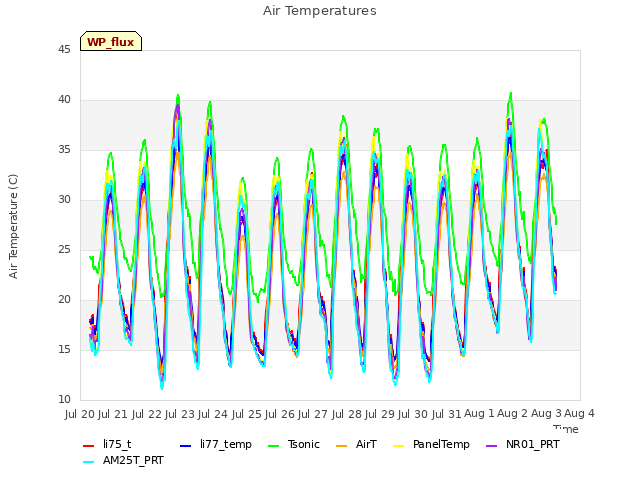
Task: Select the li75_t legend label
Action: [x=117, y=444]
